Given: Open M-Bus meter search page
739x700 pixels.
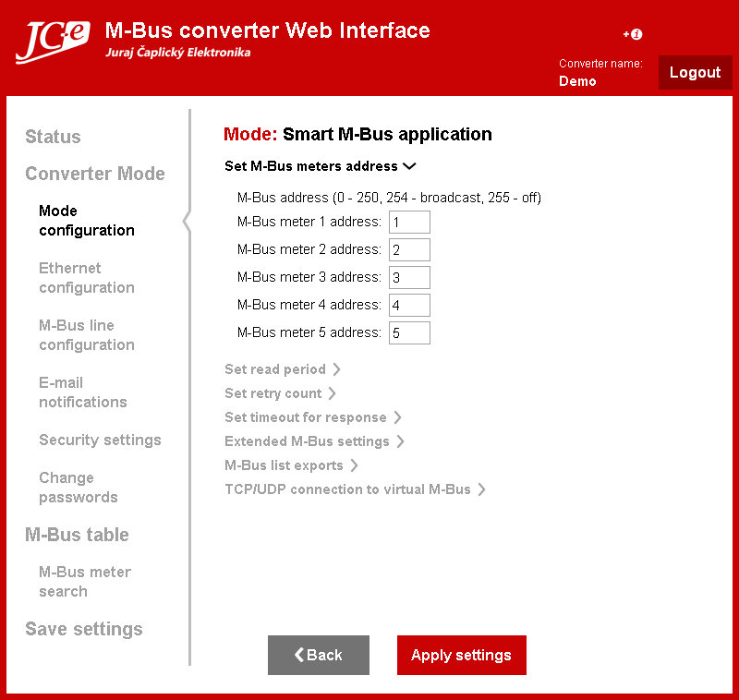Looking at the screenshot, I should coord(84,582).
